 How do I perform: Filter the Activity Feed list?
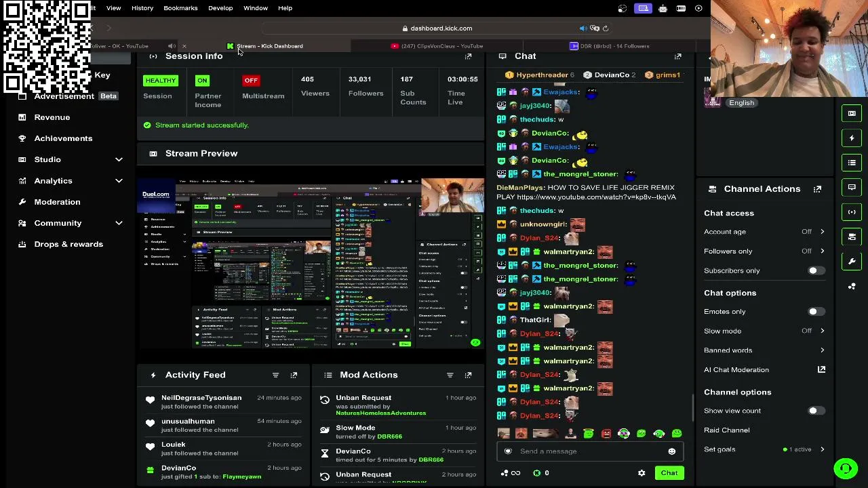pos(275,375)
